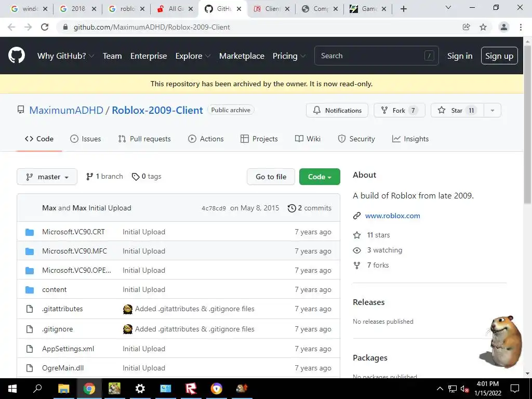Open commit hash 4c78cd9
This screenshot has width=532, height=399.
tap(214, 208)
